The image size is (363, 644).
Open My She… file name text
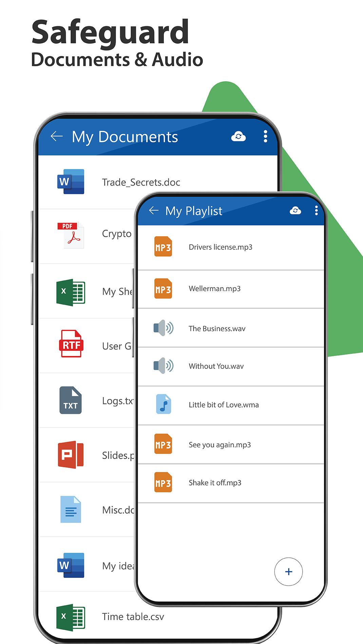pos(117,291)
